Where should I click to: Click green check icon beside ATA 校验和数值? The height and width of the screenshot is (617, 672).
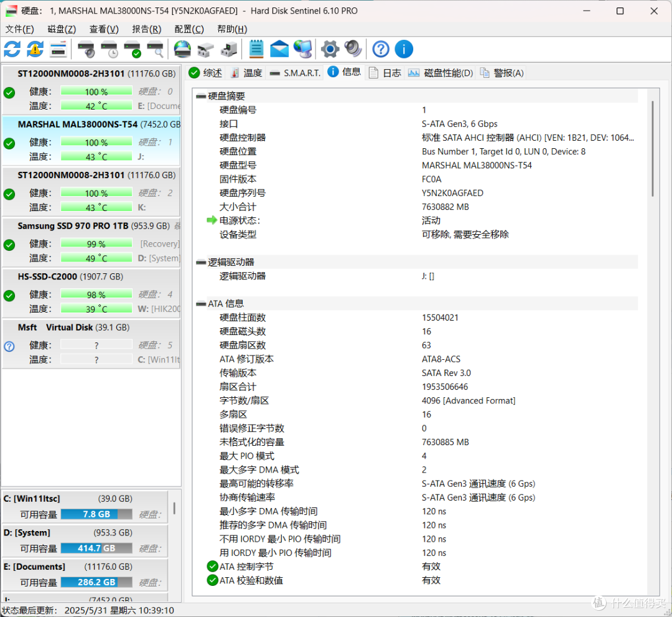212,580
